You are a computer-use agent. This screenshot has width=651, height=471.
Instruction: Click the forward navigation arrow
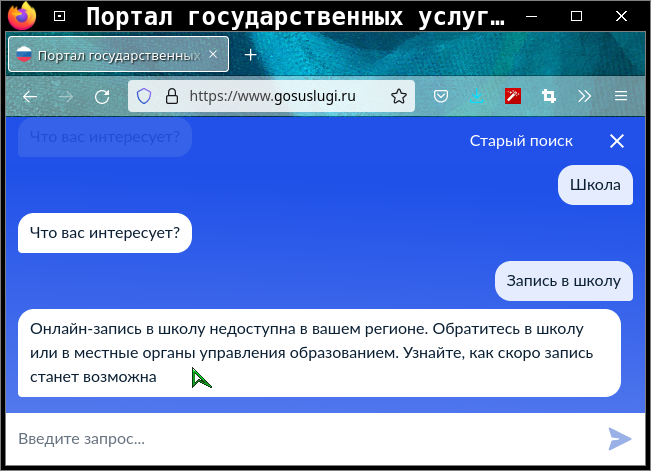[x=66, y=96]
